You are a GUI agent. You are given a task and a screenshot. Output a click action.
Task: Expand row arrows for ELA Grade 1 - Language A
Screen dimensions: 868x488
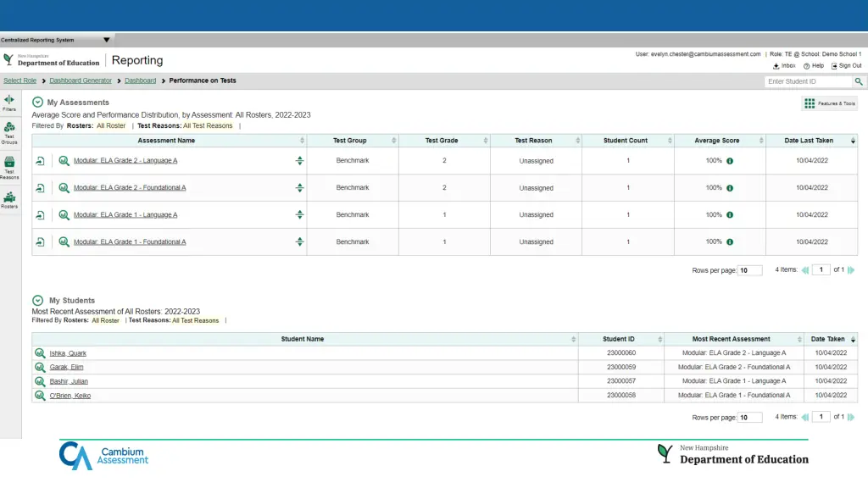pyautogui.click(x=299, y=214)
